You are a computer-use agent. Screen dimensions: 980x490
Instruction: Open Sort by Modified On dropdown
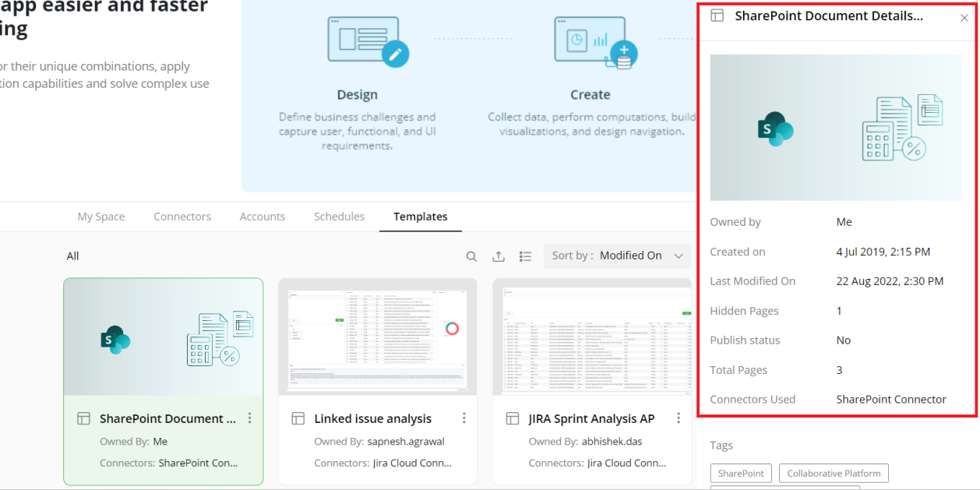pyautogui.click(x=617, y=256)
